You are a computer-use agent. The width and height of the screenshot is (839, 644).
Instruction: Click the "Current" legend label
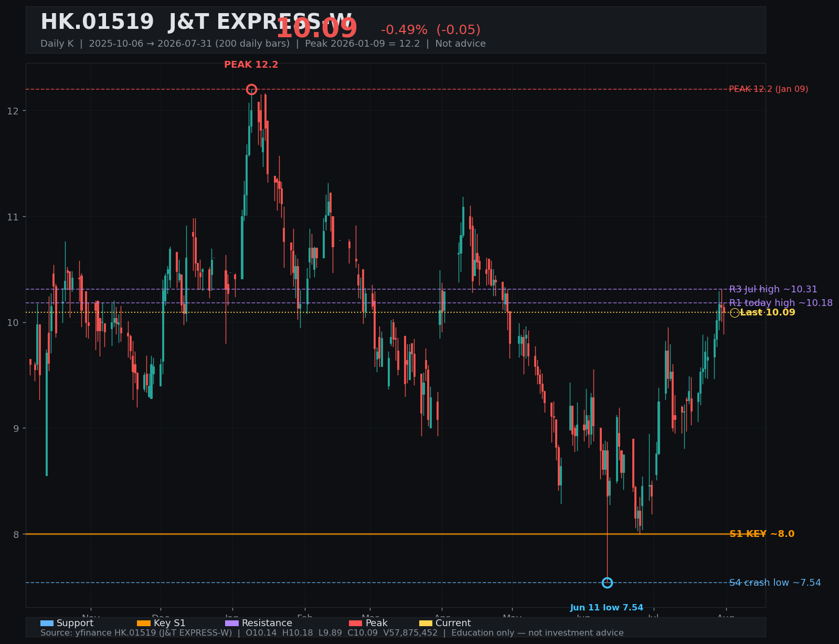pyautogui.click(x=453, y=624)
